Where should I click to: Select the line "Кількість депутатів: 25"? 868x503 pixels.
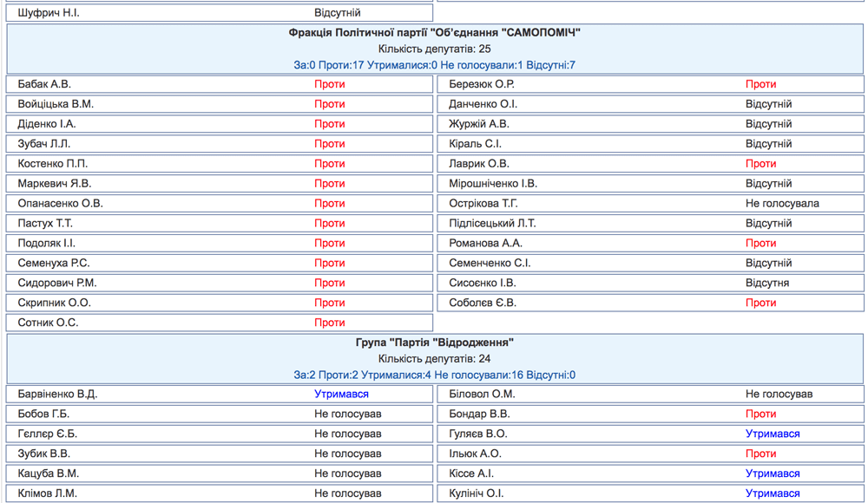(x=435, y=49)
